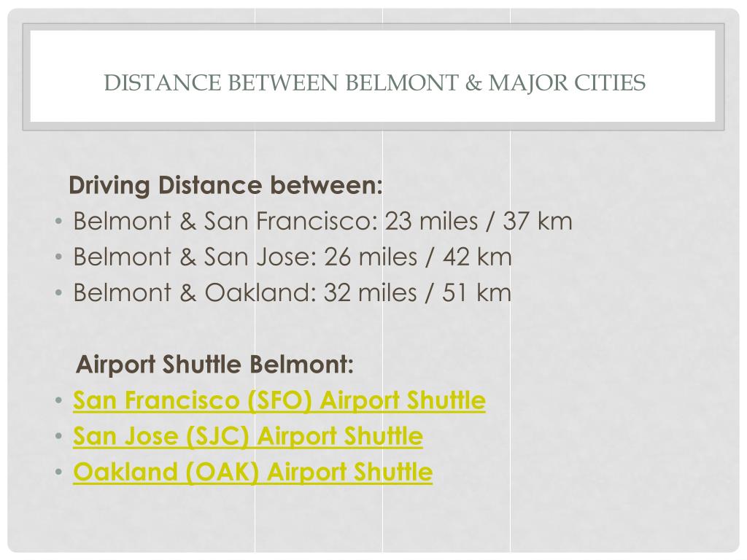The height and width of the screenshot is (560, 747).
Task: Click the bullet before San Francisco distance
Action: (x=58, y=222)
